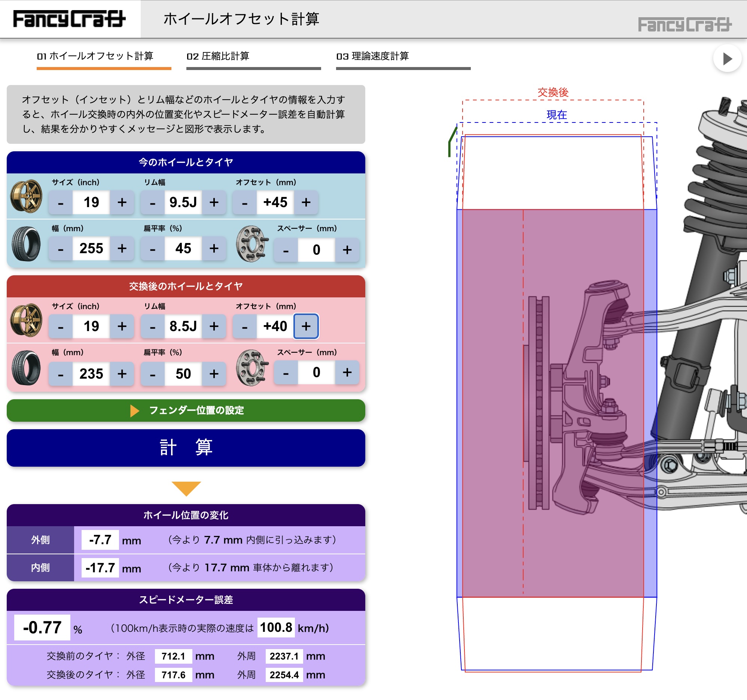Click replacement tire icon beside 235 width
This screenshot has height=700, width=747.
pyautogui.click(x=26, y=368)
